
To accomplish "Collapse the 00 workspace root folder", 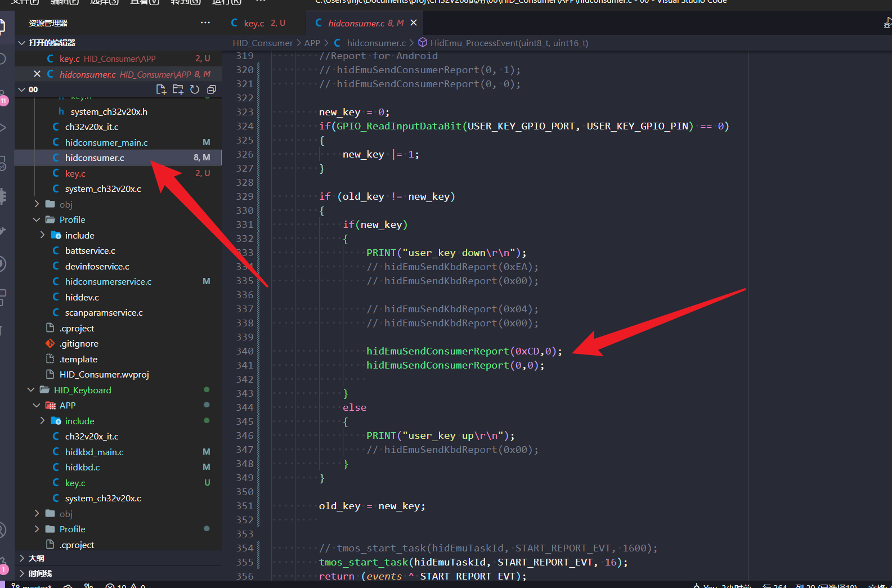I will [21, 89].
